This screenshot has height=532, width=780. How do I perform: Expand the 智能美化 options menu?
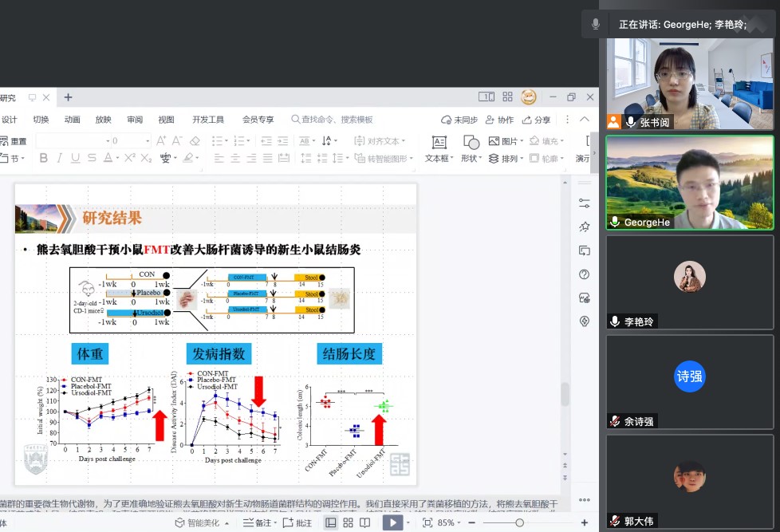227,523
